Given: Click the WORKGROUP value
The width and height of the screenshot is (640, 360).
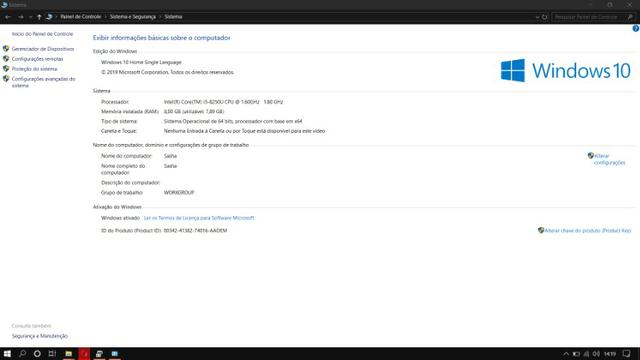Looking at the screenshot, I should tap(179, 193).
